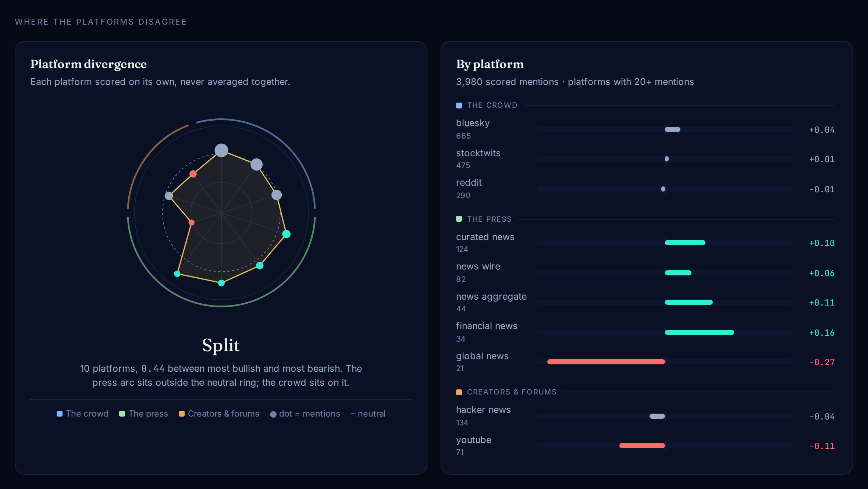Viewport: 868px width, 489px height.
Task: Click the -0.11 youtube score
Action: 822,446
